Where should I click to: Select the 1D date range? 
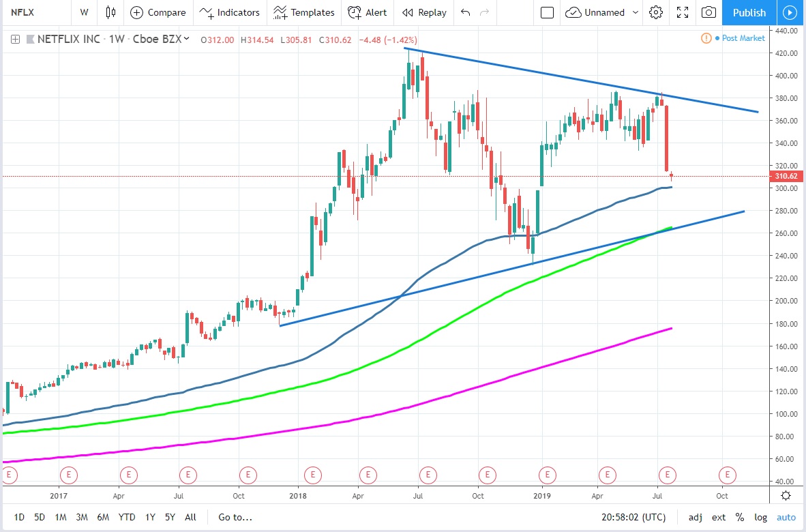click(x=19, y=517)
